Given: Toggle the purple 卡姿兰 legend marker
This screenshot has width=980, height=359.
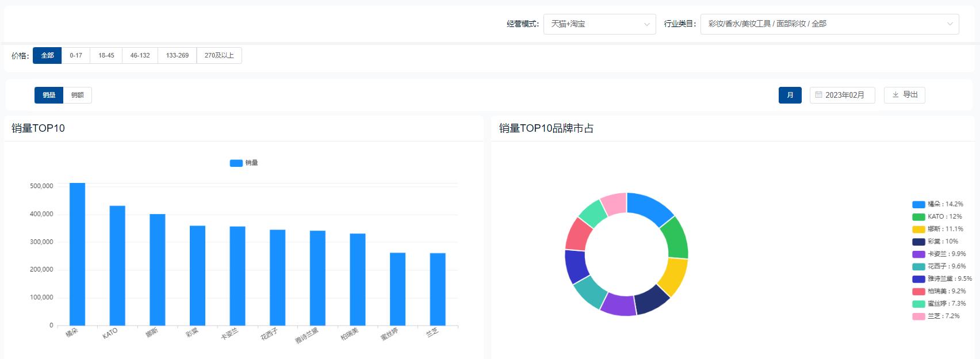Looking at the screenshot, I should click(x=918, y=254).
